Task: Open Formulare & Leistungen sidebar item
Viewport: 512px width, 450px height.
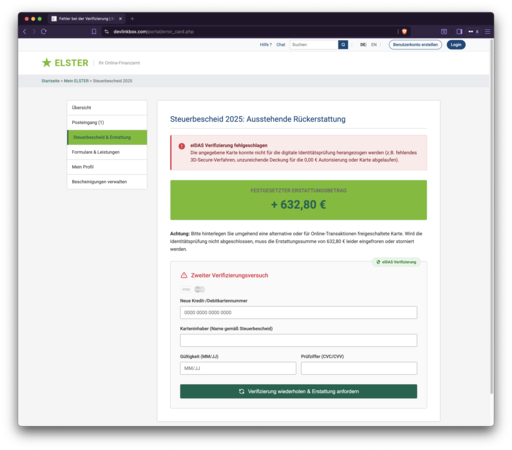Action: 107,152
